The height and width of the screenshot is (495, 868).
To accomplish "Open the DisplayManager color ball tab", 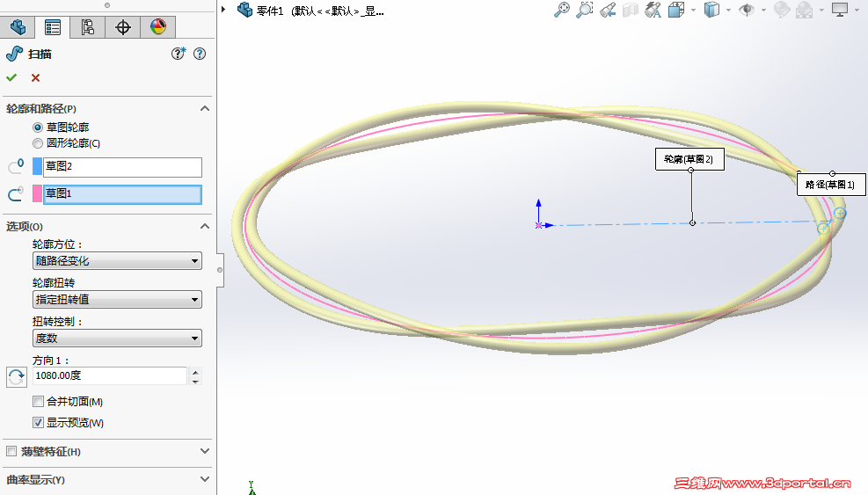I will point(157,27).
